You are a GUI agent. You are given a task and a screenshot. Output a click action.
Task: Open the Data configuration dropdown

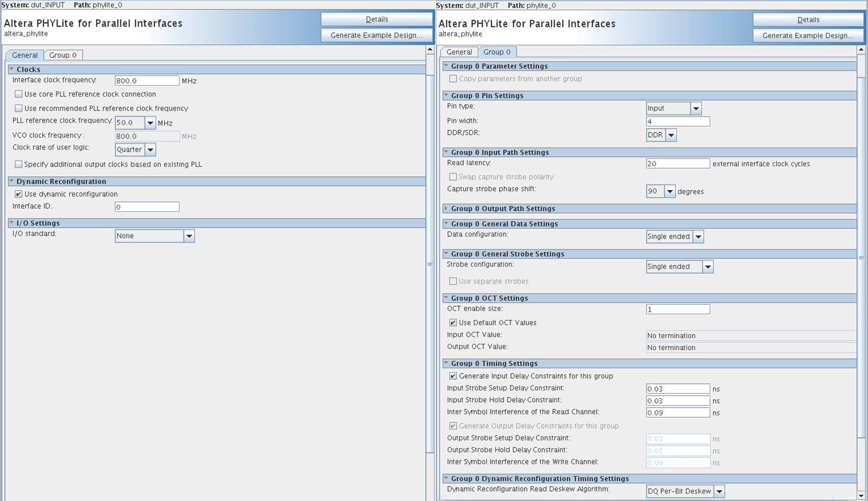coord(698,236)
